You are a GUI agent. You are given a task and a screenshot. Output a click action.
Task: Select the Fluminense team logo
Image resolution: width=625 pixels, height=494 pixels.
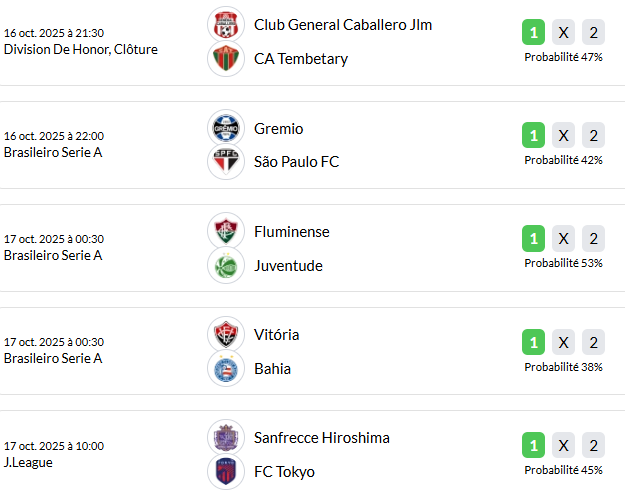click(226, 231)
